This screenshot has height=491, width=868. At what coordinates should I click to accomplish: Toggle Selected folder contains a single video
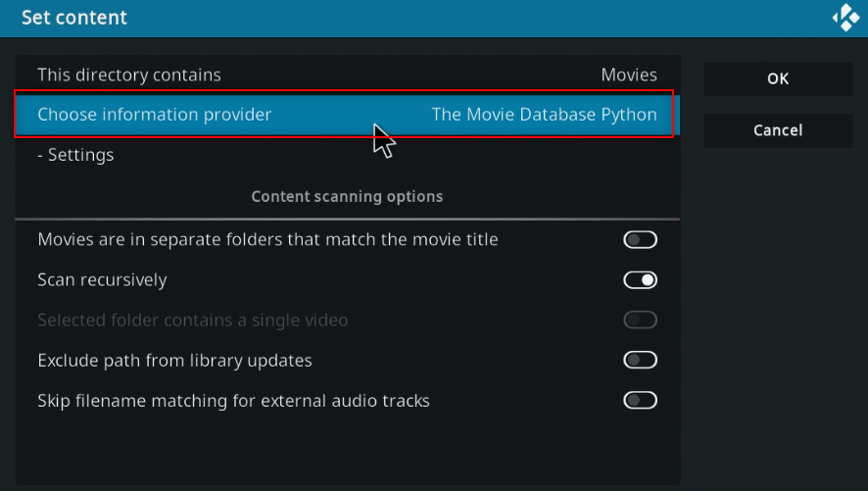pyautogui.click(x=640, y=319)
